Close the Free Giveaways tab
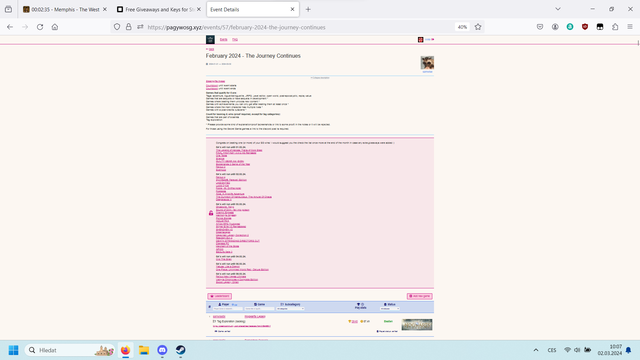The height and width of the screenshot is (360, 640). click(199, 9)
